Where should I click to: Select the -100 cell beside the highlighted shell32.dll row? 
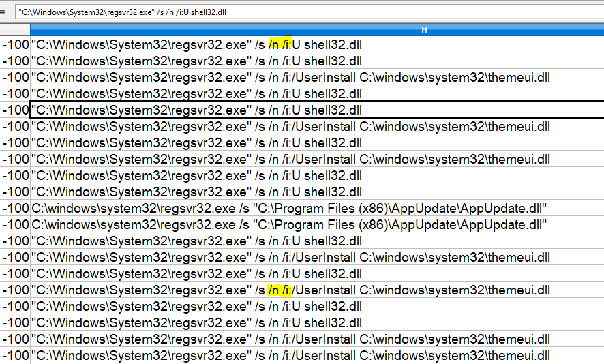pos(15,44)
